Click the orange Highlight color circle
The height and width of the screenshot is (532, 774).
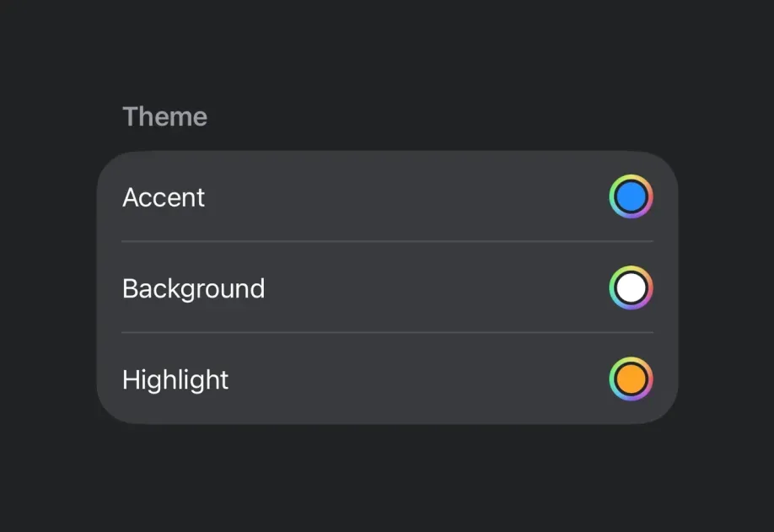(x=631, y=379)
